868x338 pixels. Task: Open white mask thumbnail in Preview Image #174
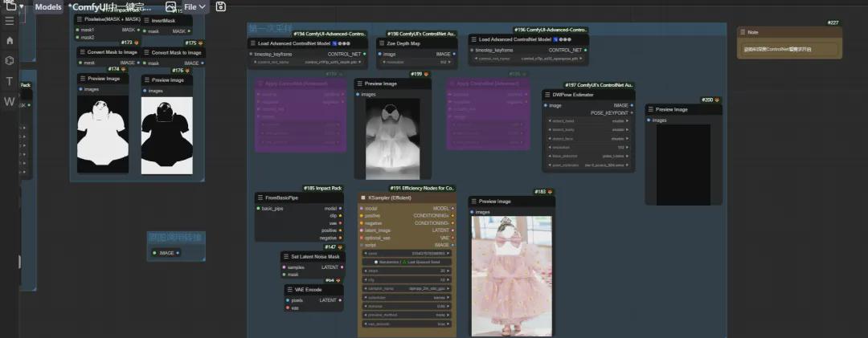coord(102,133)
